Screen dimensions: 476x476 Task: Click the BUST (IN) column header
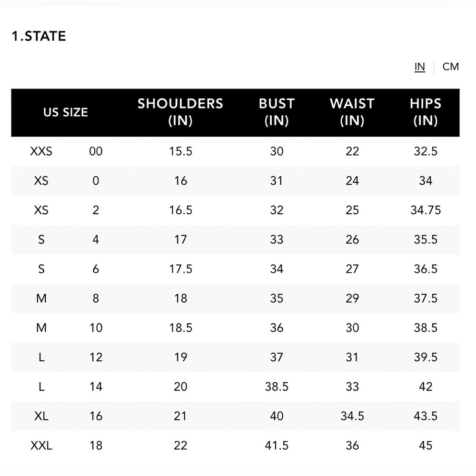point(277,112)
